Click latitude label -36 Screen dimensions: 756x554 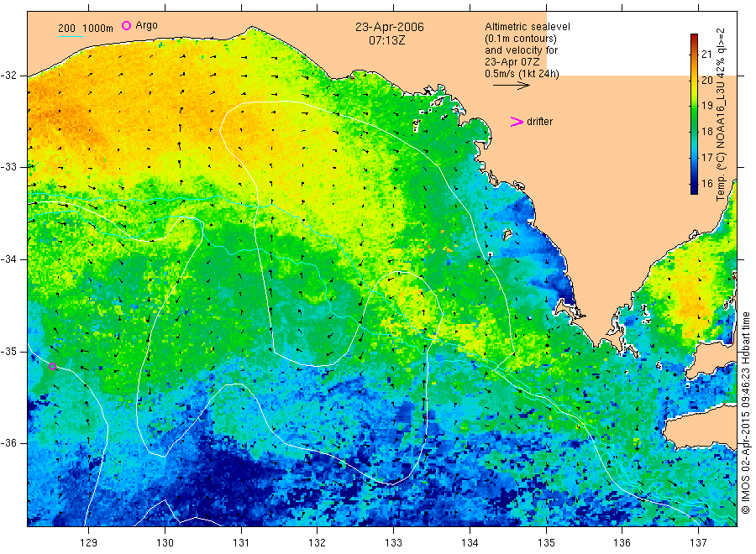pyautogui.click(x=8, y=443)
